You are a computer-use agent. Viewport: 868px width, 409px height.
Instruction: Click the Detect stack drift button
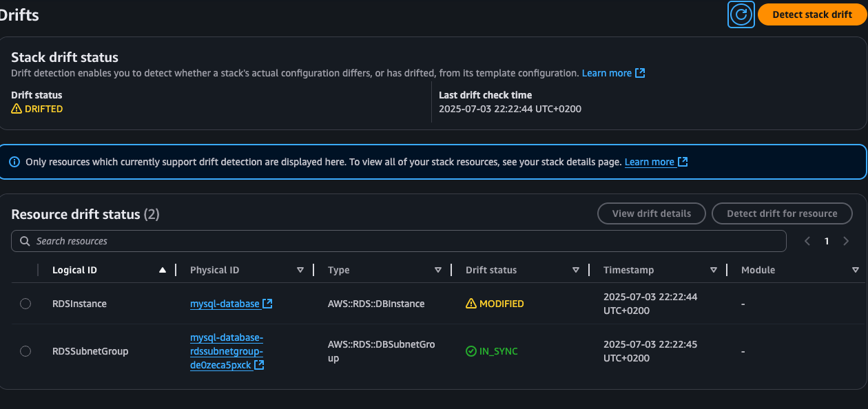click(812, 14)
